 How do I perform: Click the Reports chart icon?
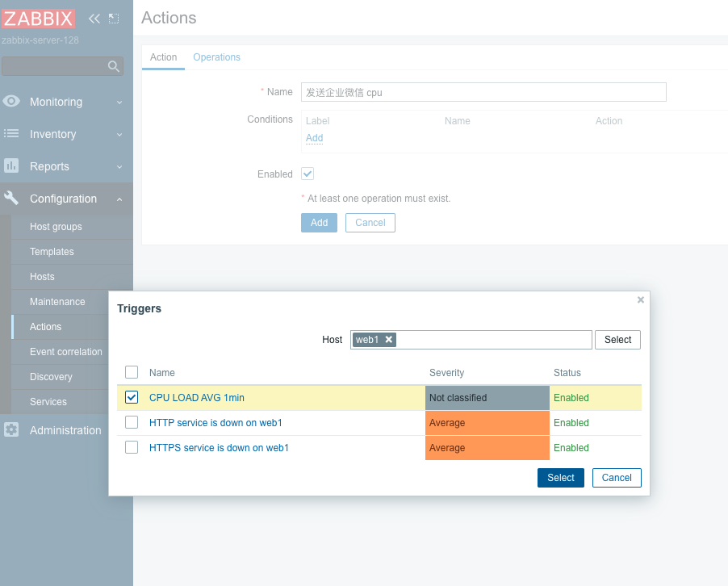point(11,165)
